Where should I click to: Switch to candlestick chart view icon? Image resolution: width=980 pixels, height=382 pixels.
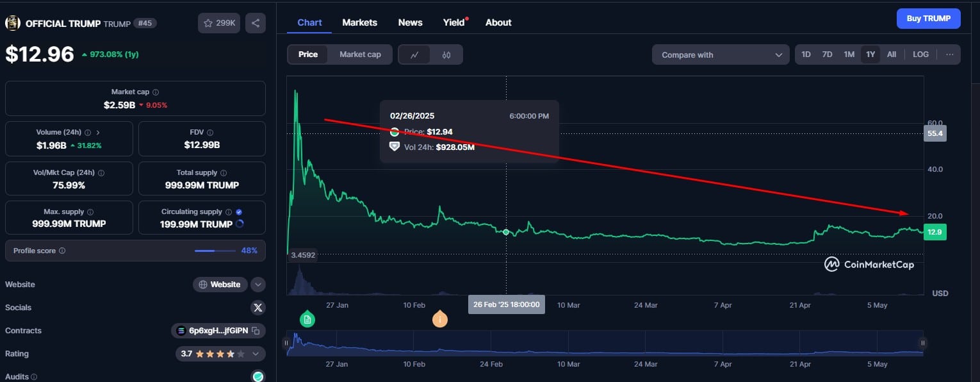coord(446,54)
